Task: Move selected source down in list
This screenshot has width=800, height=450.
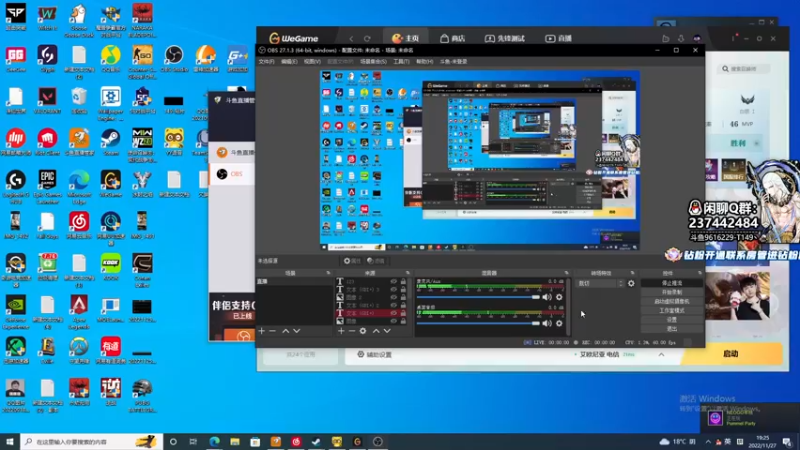Action: click(387, 331)
